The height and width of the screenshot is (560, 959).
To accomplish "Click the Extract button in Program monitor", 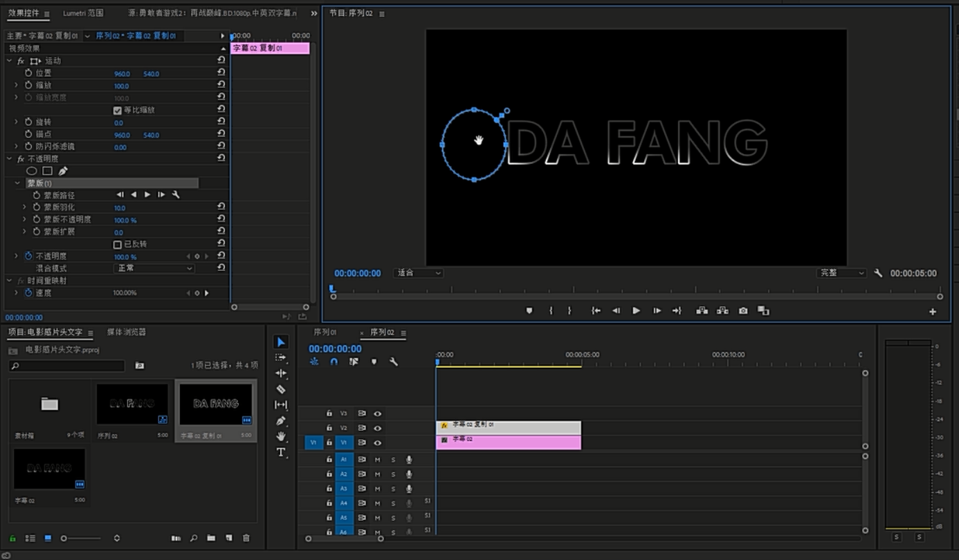I will [x=722, y=311].
